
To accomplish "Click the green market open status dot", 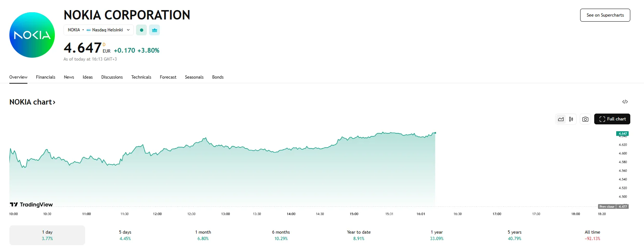I will tap(141, 30).
